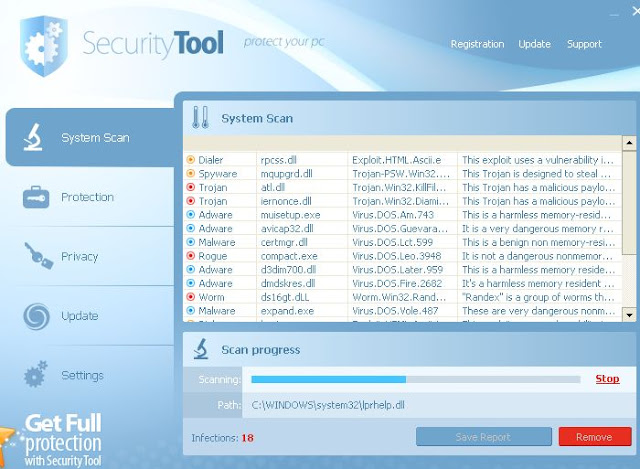Click the Infections count 18

[247, 438]
